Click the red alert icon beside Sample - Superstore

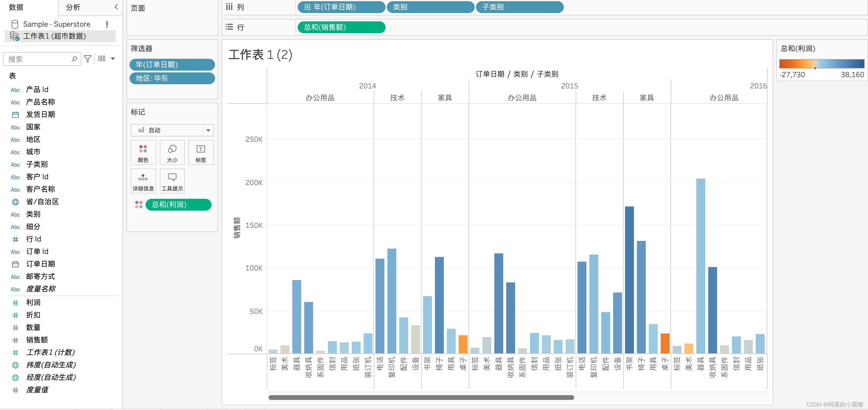107,24
